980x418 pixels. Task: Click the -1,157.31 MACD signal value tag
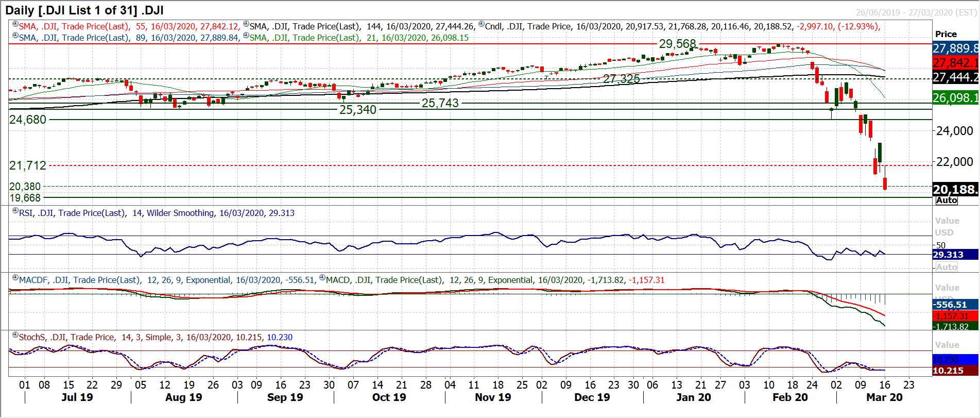click(x=955, y=316)
